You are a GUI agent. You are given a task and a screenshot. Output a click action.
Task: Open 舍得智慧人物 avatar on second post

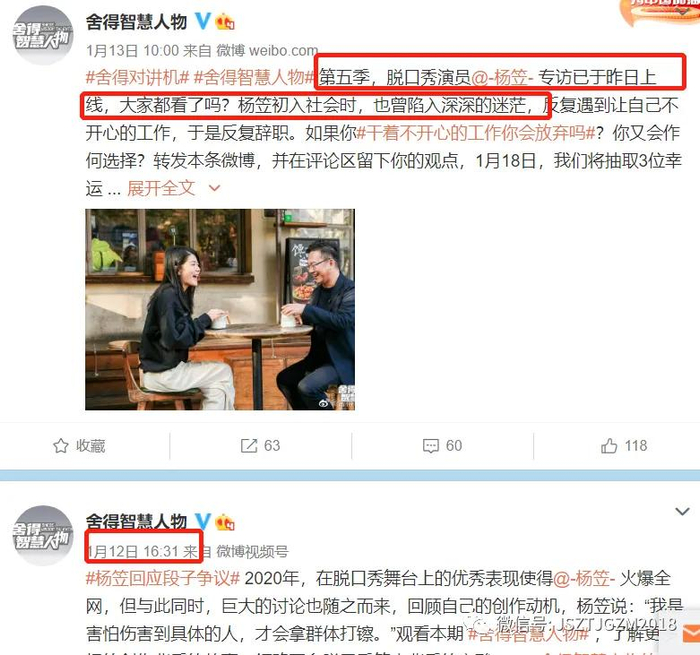click(42, 535)
